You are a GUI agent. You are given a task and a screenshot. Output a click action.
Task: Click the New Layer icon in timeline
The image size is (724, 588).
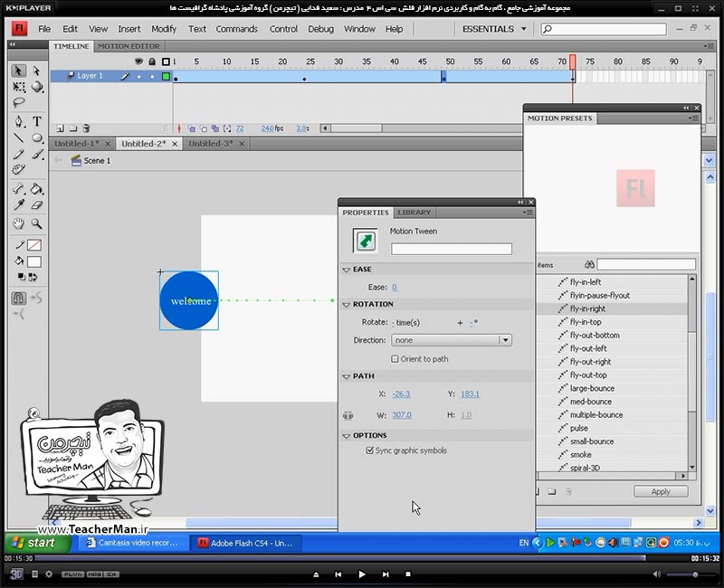point(60,128)
